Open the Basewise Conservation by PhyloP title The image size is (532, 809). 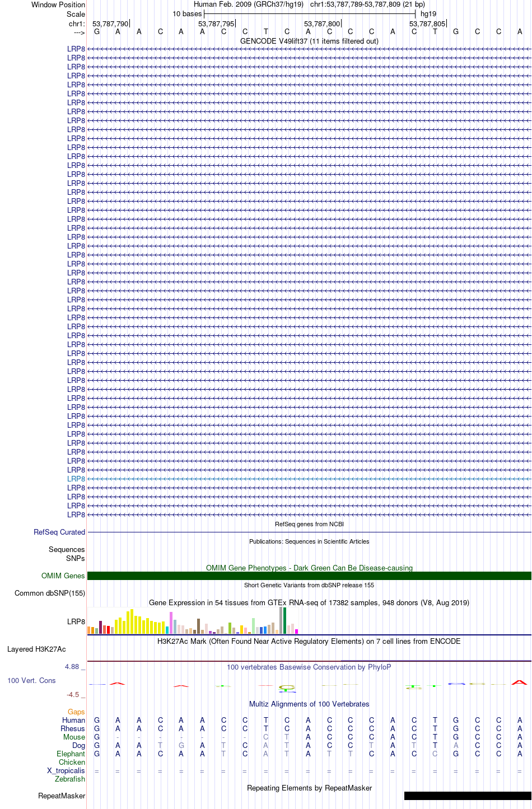point(309,667)
